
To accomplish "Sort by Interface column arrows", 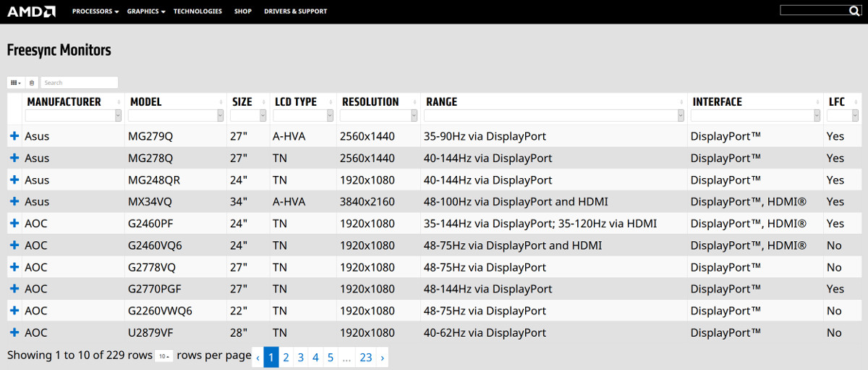I will (817, 102).
